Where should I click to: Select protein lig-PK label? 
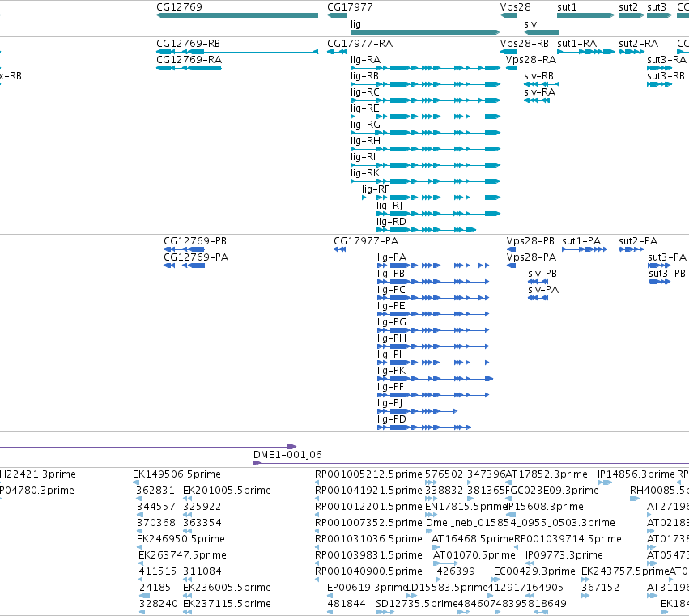coord(392,371)
